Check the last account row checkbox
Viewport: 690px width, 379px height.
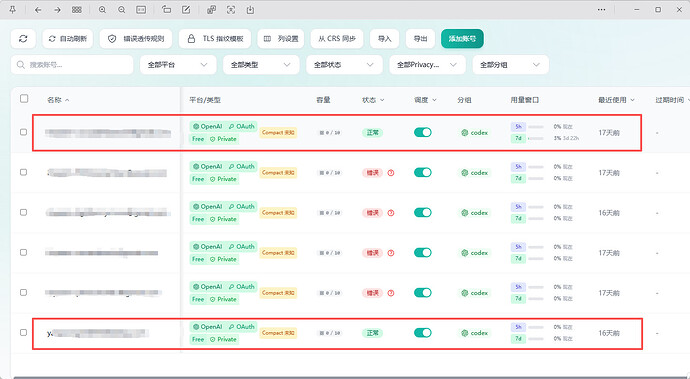point(23,332)
